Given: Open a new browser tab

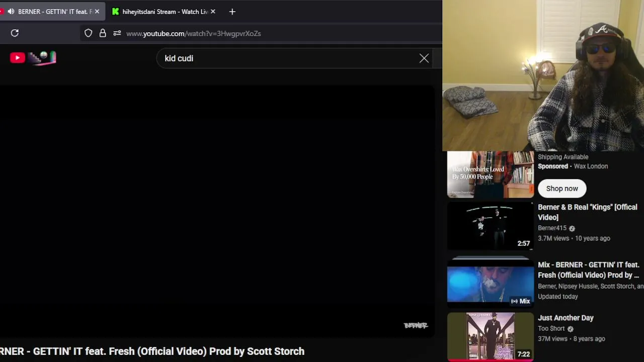Looking at the screenshot, I should coord(232,12).
